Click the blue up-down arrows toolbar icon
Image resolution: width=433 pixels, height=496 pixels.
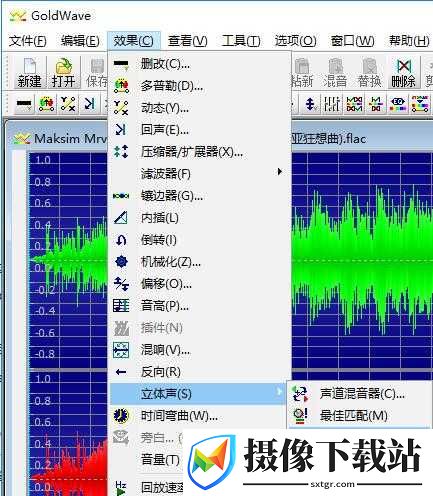click(310, 104)
